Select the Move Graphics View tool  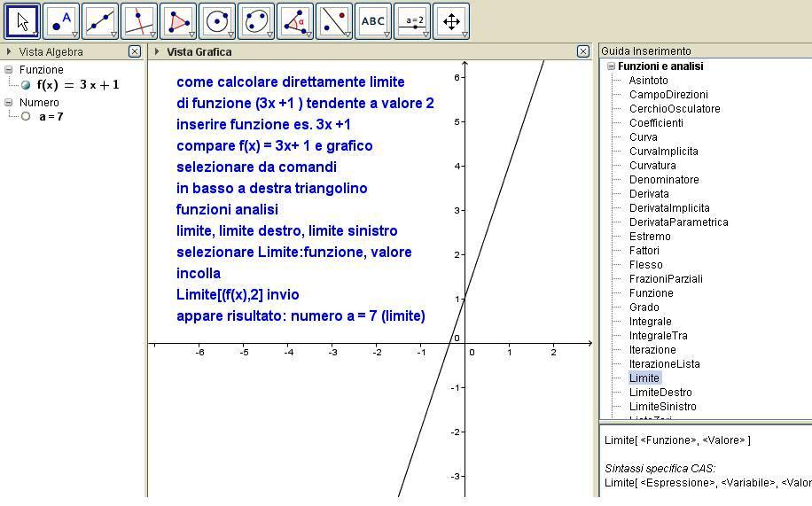click(451, 21)
